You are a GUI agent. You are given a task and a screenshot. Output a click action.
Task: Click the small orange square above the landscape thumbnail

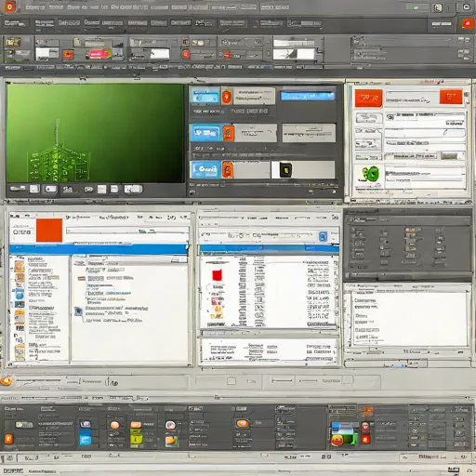point(367,412)
